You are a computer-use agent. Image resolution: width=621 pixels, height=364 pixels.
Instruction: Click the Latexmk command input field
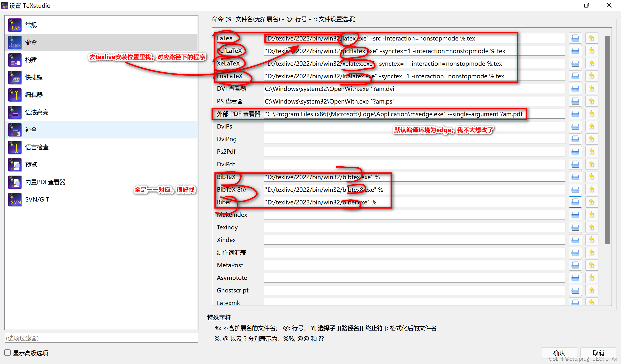point(414,302)
